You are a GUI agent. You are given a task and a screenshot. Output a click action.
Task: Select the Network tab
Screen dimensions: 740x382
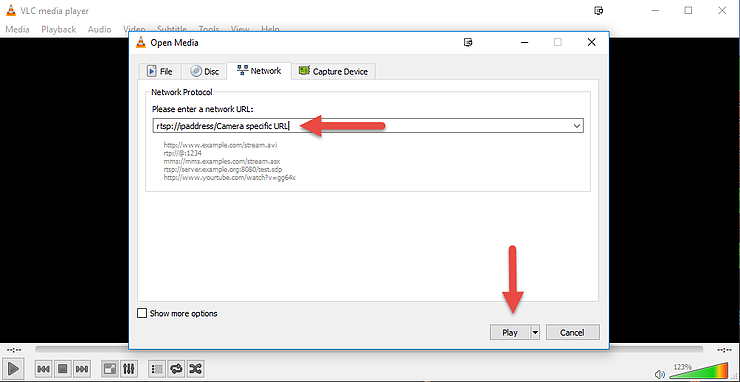259,71
